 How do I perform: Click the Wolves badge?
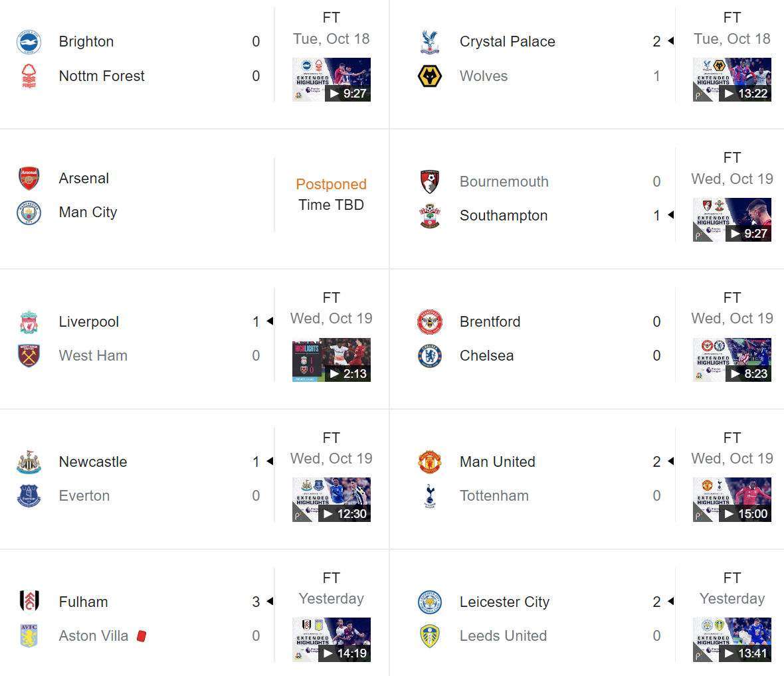tap(429, 76)
